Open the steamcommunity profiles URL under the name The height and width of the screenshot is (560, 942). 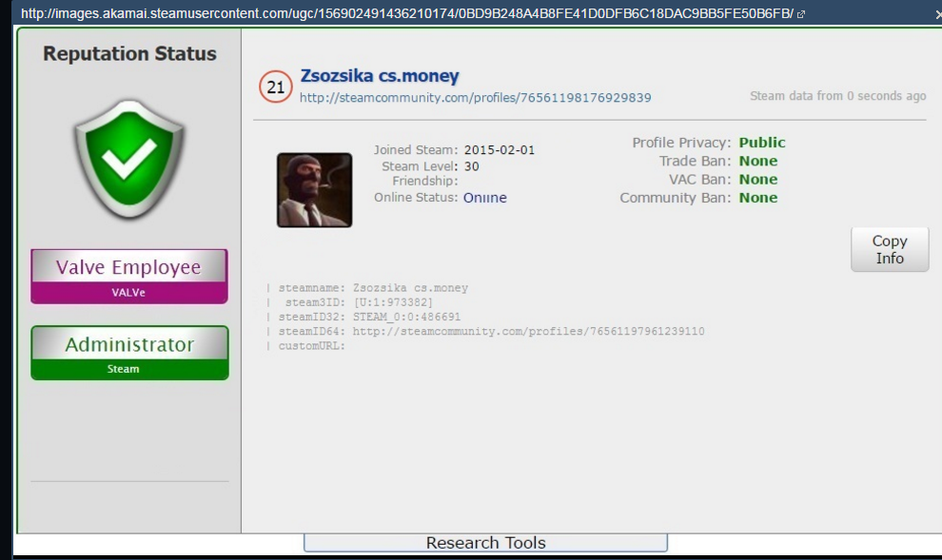[x=475, y=97]
